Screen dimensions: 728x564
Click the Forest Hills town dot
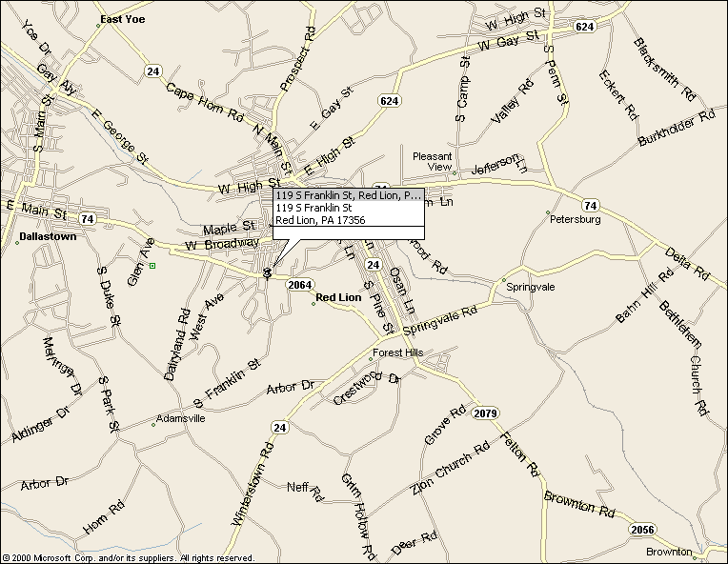(371, 359)
